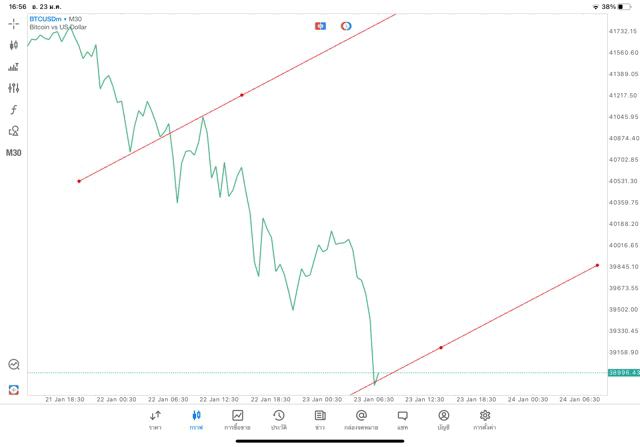
Task: Open the BTCUSDm symbol title
Action: 48,18
